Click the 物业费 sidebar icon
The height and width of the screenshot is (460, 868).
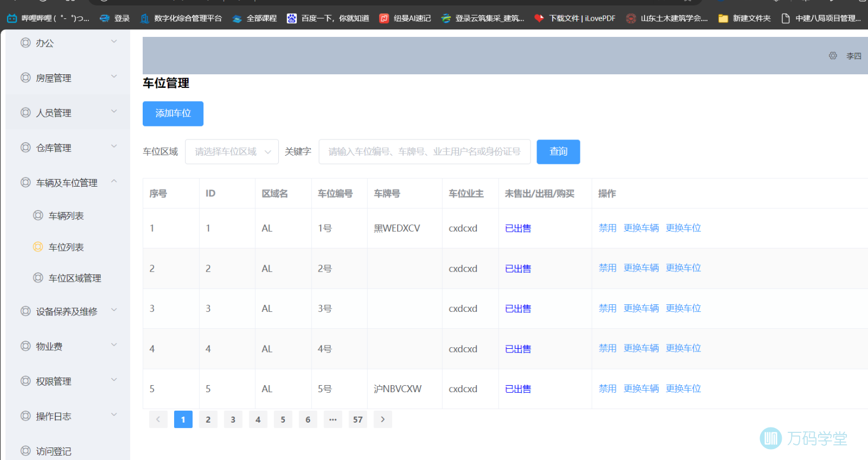pyautogui.click(x=25, y=346)
